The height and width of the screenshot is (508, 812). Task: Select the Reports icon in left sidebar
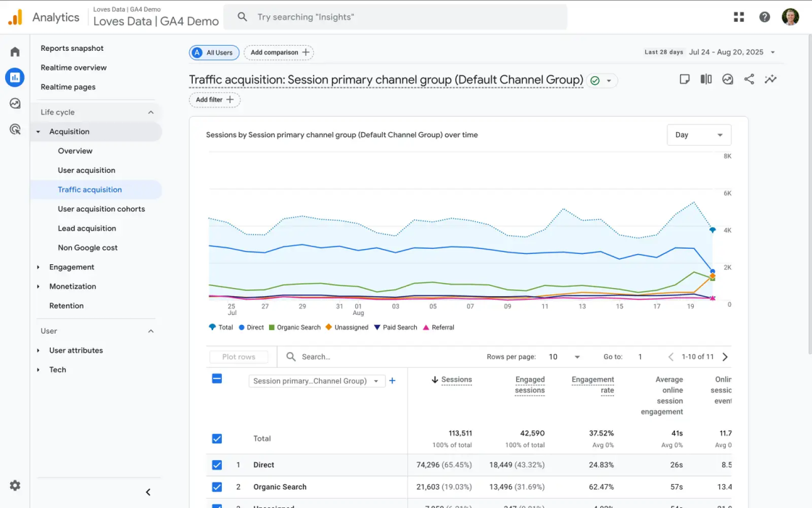(14, 78)
